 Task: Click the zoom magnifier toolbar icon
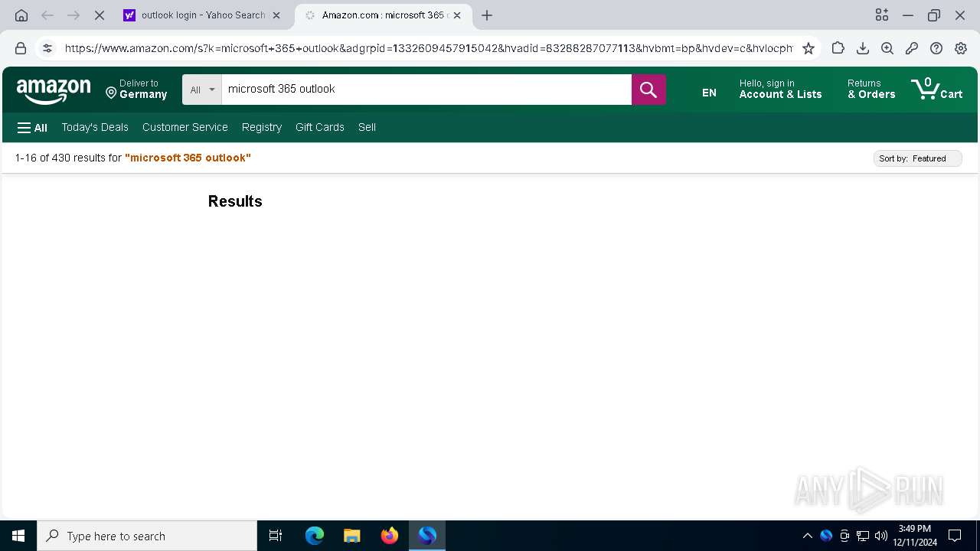coord(887,48)
